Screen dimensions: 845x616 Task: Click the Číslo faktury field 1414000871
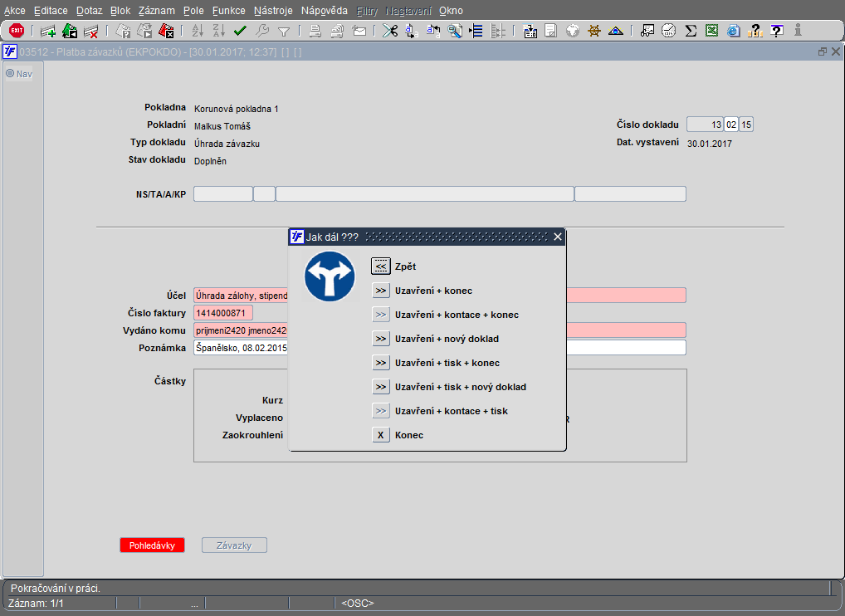[x=223, y=313]
